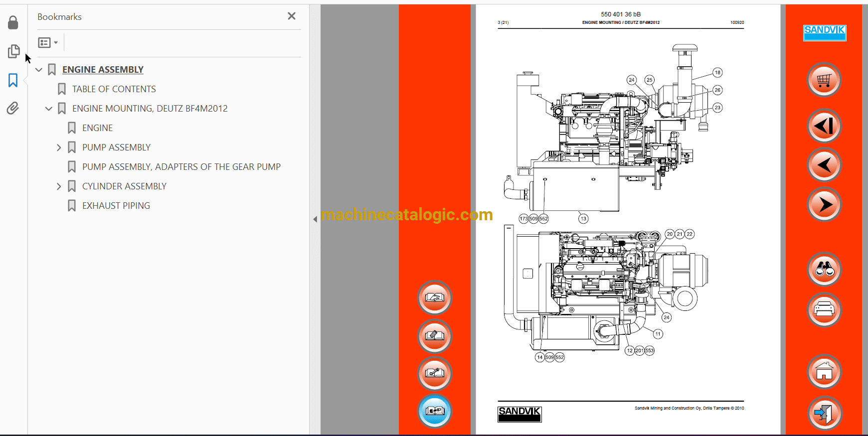Click the book with hand round button

tap(435, 298)
